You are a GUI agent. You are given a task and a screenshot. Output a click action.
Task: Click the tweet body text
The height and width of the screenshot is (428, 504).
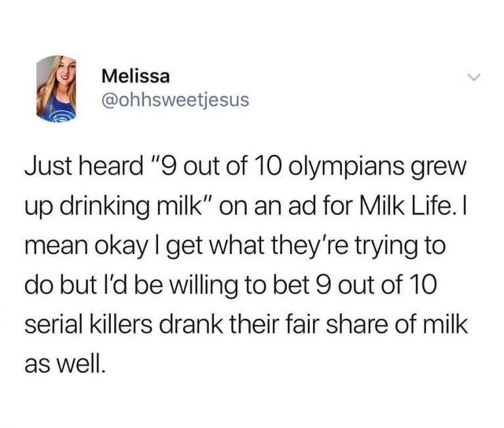246,266
